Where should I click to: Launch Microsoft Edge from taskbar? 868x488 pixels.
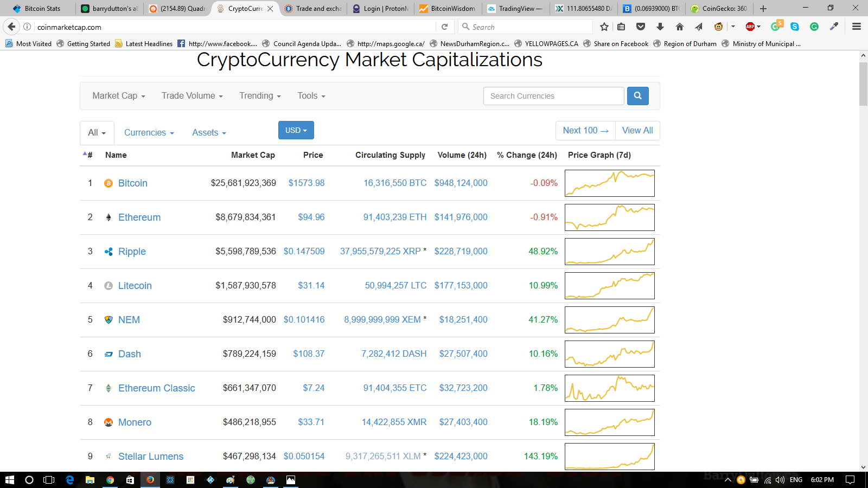(69, 480)
